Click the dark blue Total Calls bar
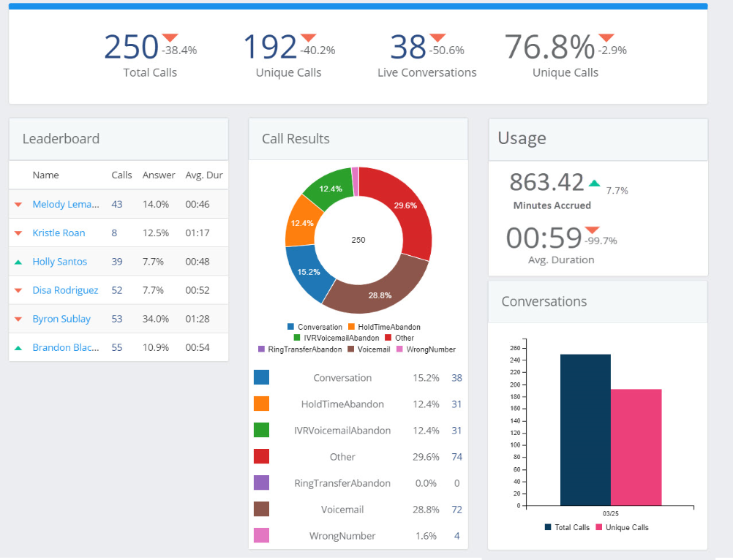Image resolution: width=733 pixels, height=560 pixels. [585, 430]
